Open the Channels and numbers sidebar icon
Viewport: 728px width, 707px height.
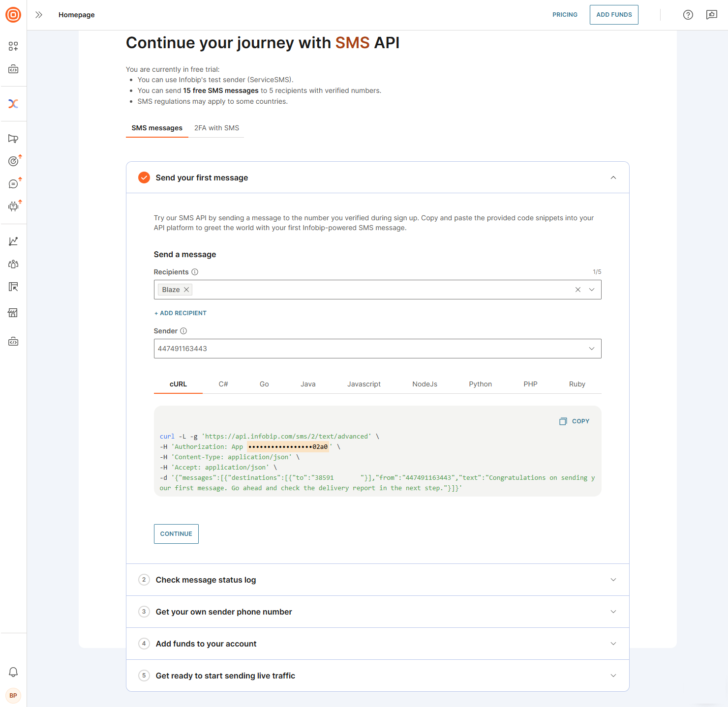point(13,287)
